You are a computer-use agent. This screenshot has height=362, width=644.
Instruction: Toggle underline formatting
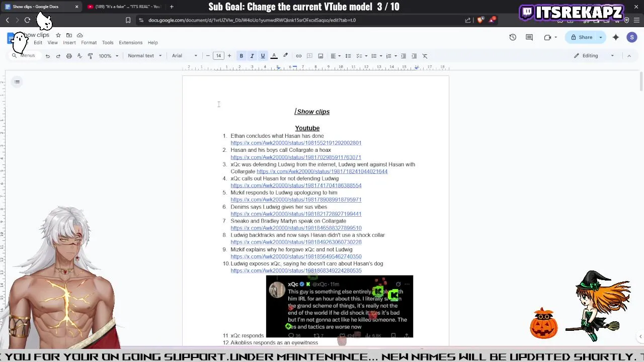263,56
